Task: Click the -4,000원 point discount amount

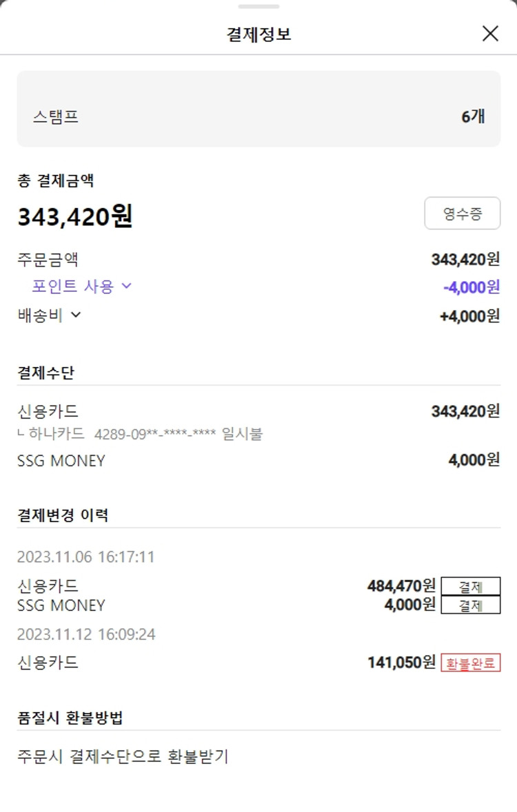Action: (x=472, y=287)
